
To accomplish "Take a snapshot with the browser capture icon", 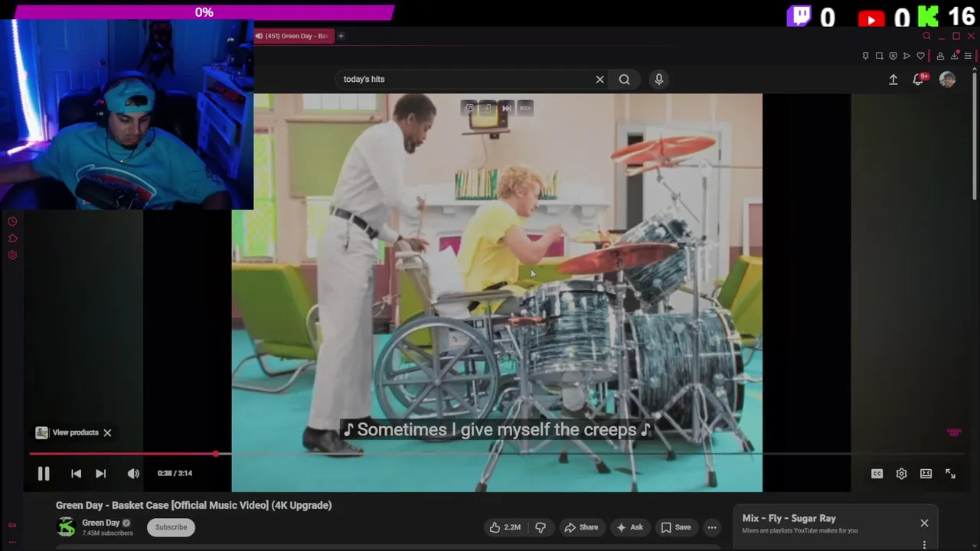I will 879,56.
